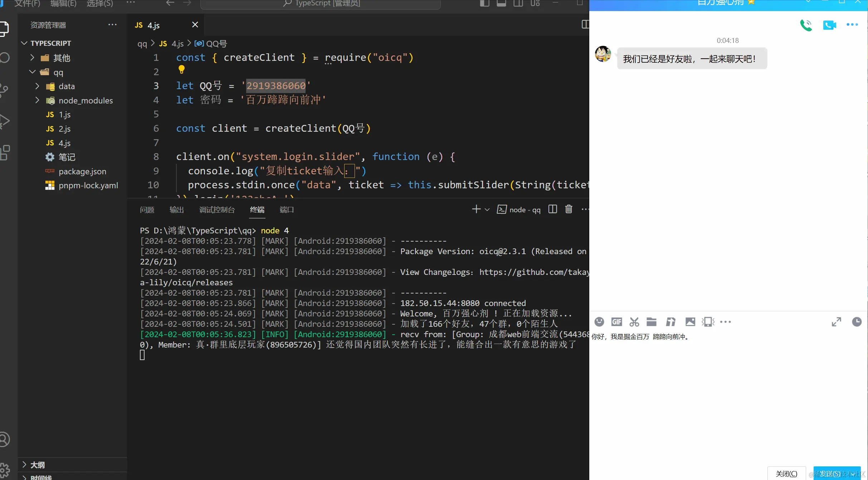Toggle the primary sidebar layout button
The width and height of the screenshot is (868, 480).
coord(484,4)
